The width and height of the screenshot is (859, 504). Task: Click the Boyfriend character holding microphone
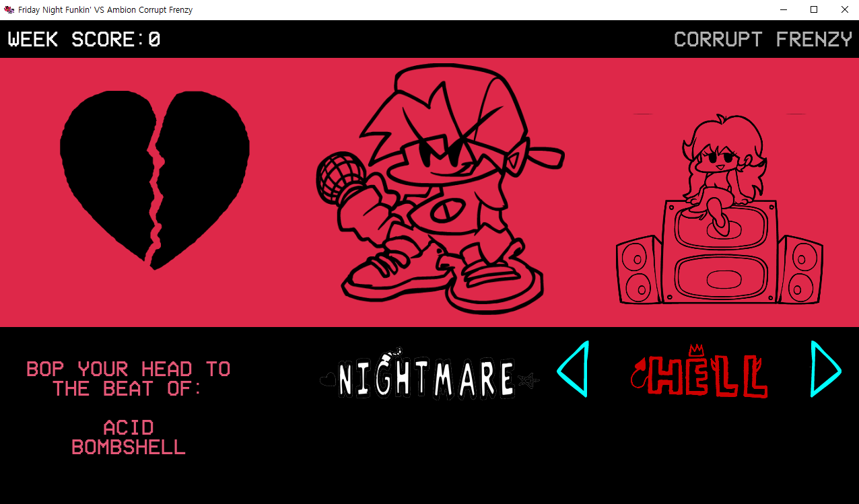[440, 189]
